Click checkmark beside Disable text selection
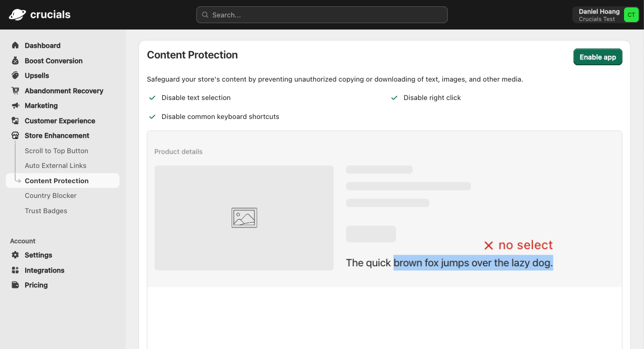The width and height of the screenshot is (644, 349). [152, 98]
